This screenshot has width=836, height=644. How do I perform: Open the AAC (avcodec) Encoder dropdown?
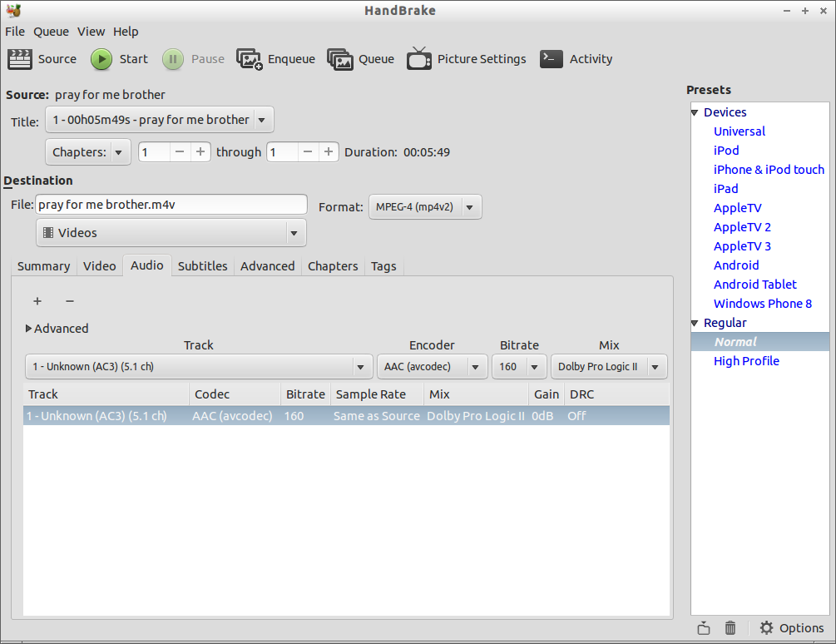click(433, 367)
